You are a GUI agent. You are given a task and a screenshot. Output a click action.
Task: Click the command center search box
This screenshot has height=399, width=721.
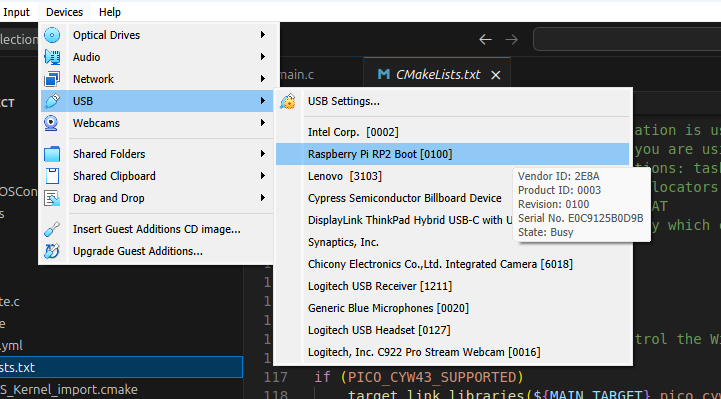point(627,40)
